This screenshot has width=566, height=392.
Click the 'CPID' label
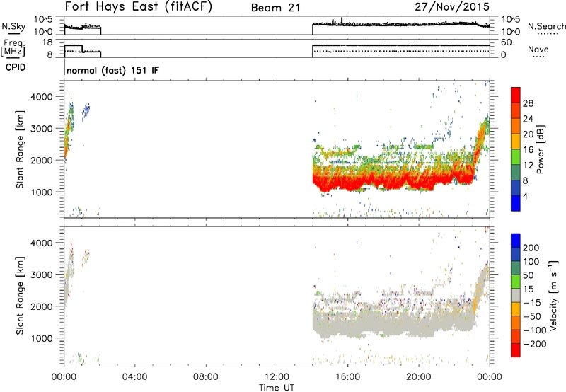(16, 67)
